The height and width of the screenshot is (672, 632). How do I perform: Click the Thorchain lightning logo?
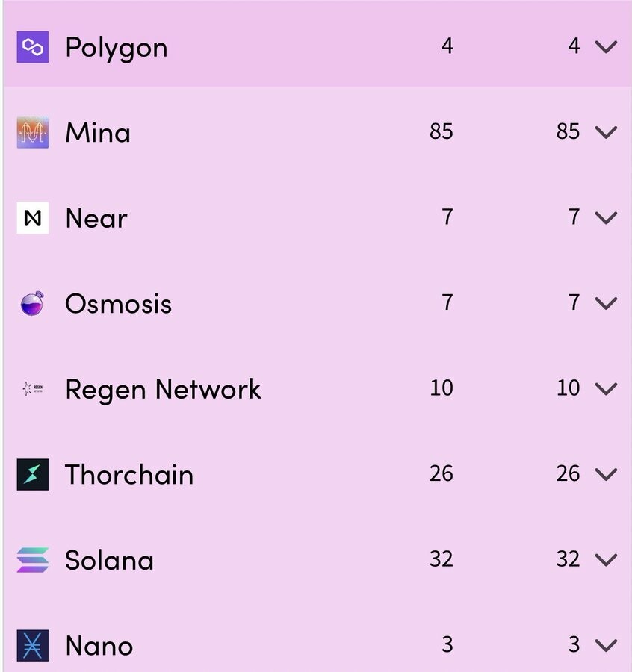(31, 473)
